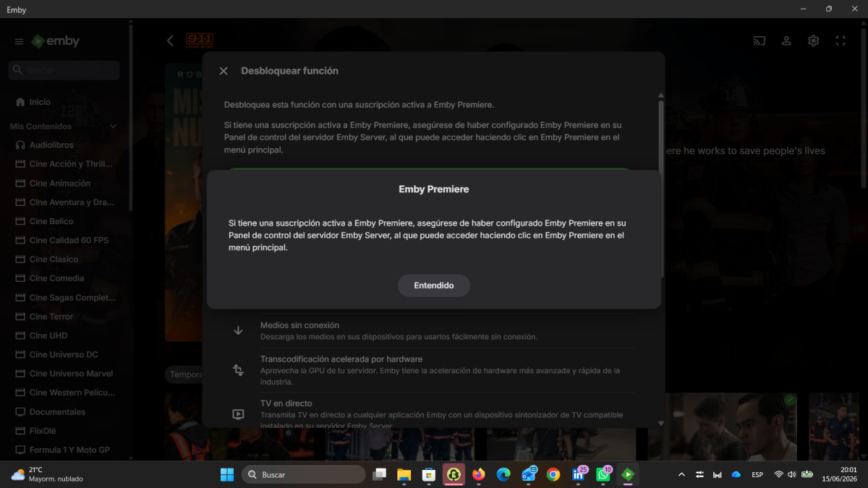Click the TV en directo icon
The image size is (868, 488).
(x=238, y=414)
